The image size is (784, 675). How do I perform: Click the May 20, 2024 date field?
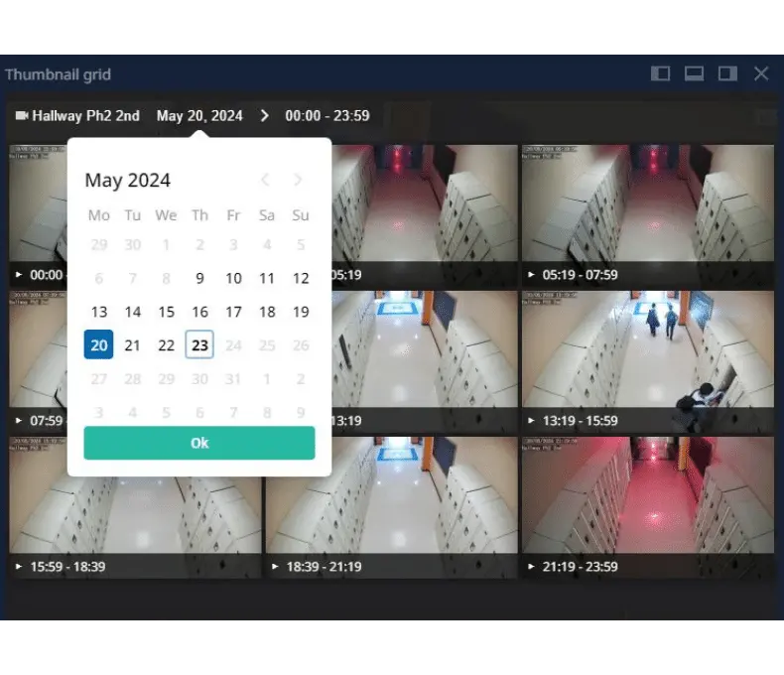pyautogui.click(x=199, y=116)
